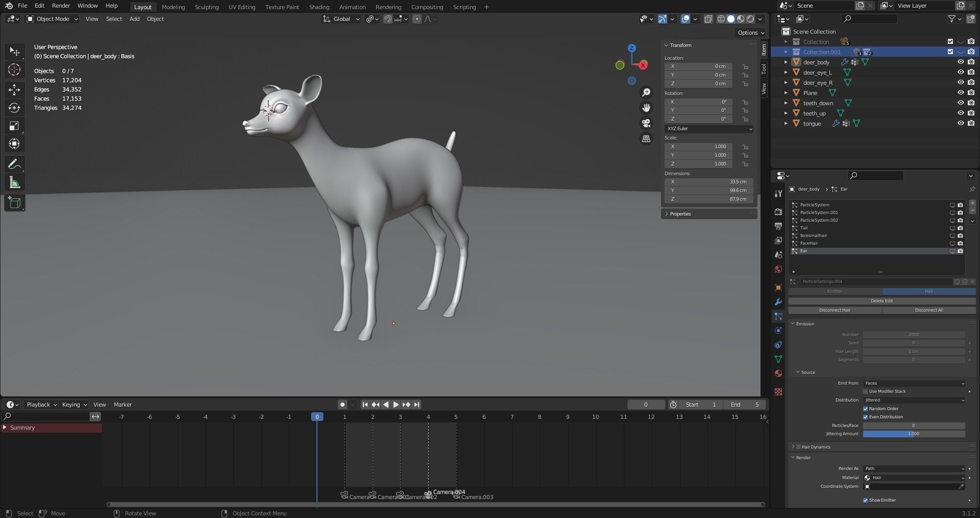
Task: Open the Emit From Faces dropdown
Action: pos(914,383)
